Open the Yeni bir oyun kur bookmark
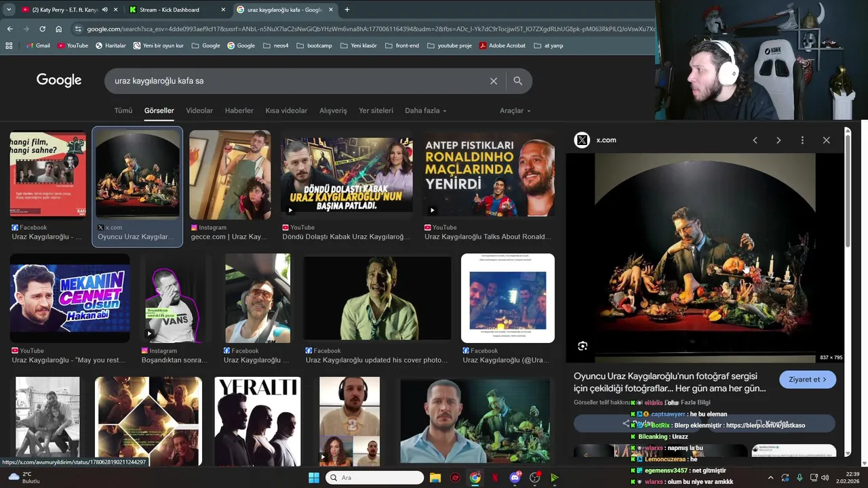The width and height of the screenshot is (868, 488). [158, 45]
